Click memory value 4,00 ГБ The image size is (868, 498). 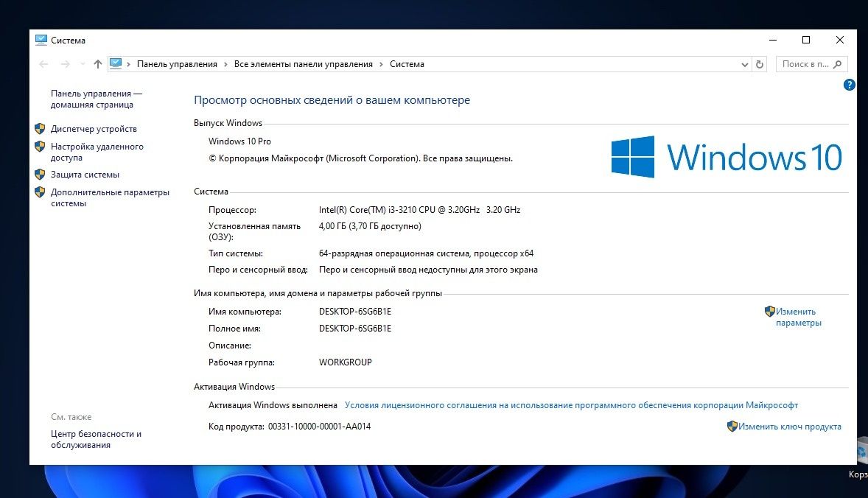(370, 225)
